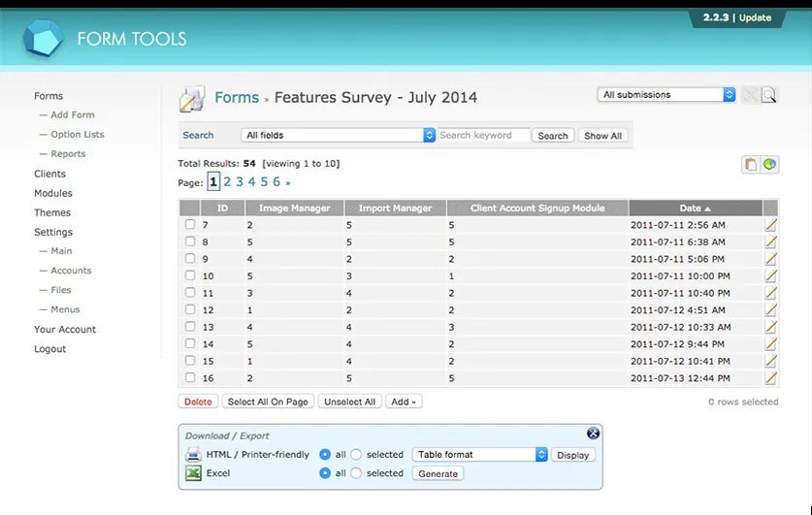
Task: Go to results page 2
Action: tap(227, 181)
